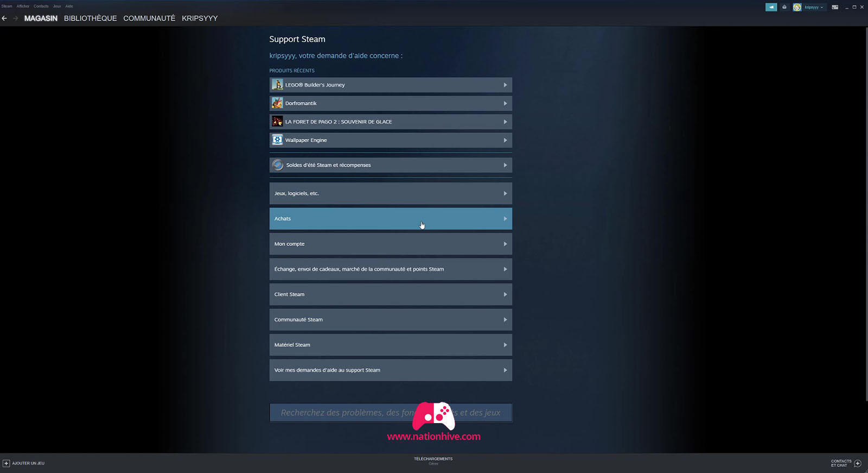Viewport: 868px width, 473px height.
Task: Open the Steam menu
Action: click(x=7, y=7)
